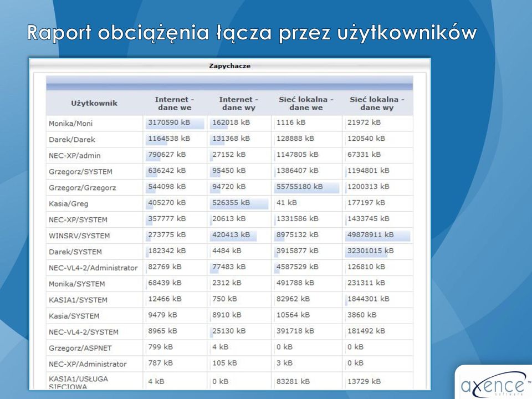Select the Monika/SYSTEM user row
Viewport: 532px width, 399px height.
[229, 284]
